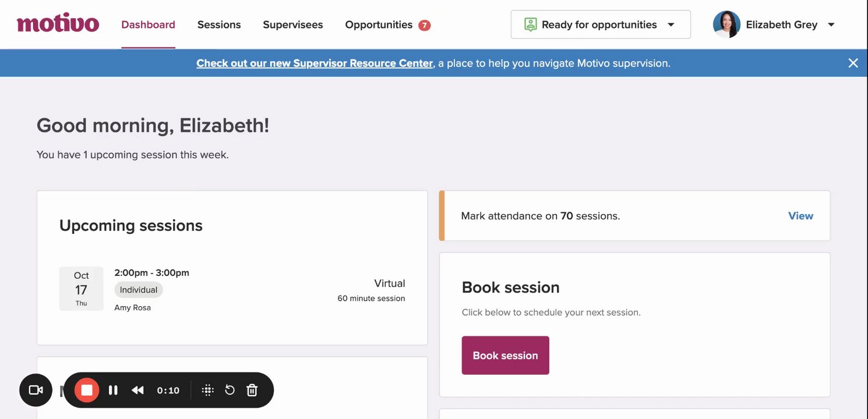Click View to mark attendance
This screenshot has height=419, width=868.
click(x=800, y=216)
